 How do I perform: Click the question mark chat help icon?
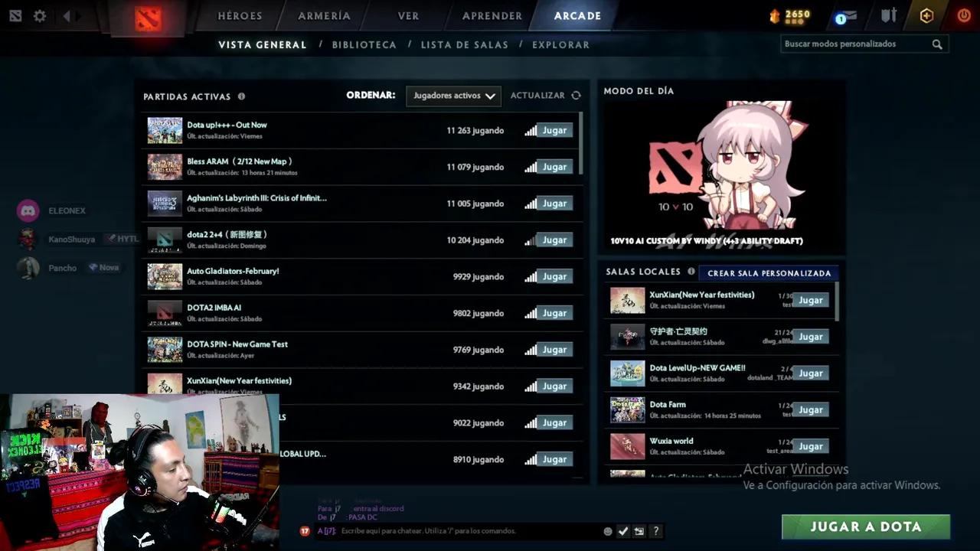pyautogui.click(x=655, y=531)
